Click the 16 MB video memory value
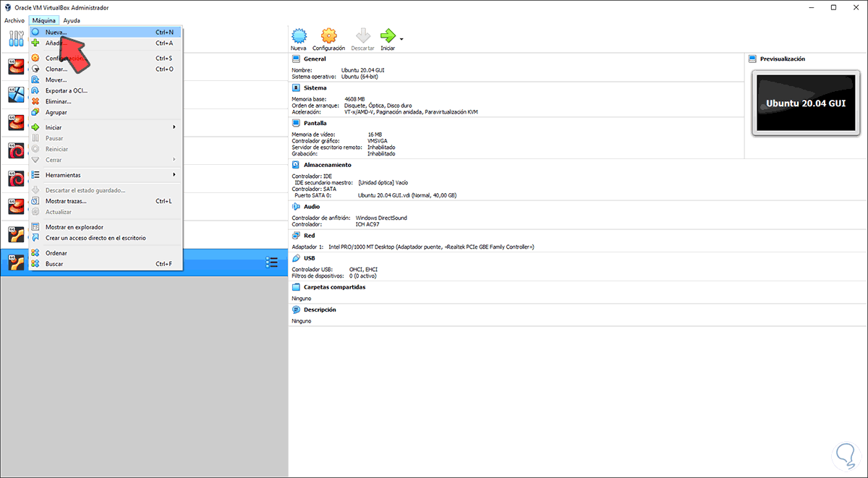The image size is (868, 478). point(375,135)
